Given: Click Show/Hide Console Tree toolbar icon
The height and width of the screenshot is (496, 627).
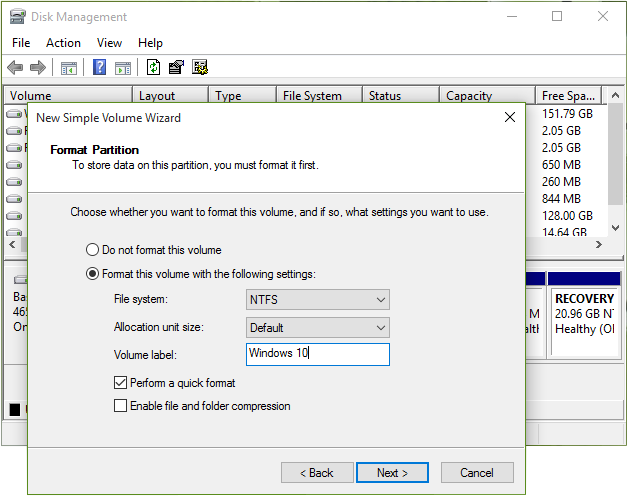Looking at the screenshot, I should pyautogui.click(x=69, y=68).
